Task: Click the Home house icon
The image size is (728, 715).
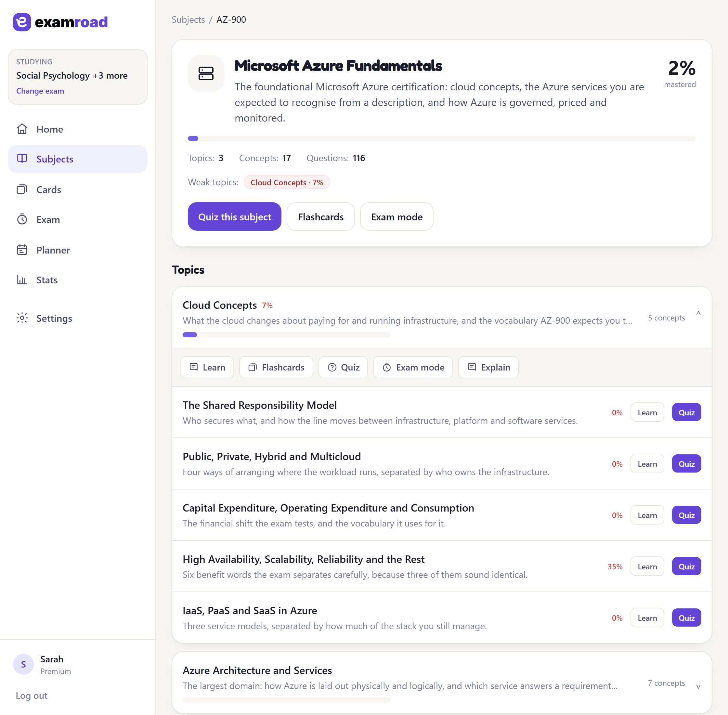Action: [x=22, y=129]
